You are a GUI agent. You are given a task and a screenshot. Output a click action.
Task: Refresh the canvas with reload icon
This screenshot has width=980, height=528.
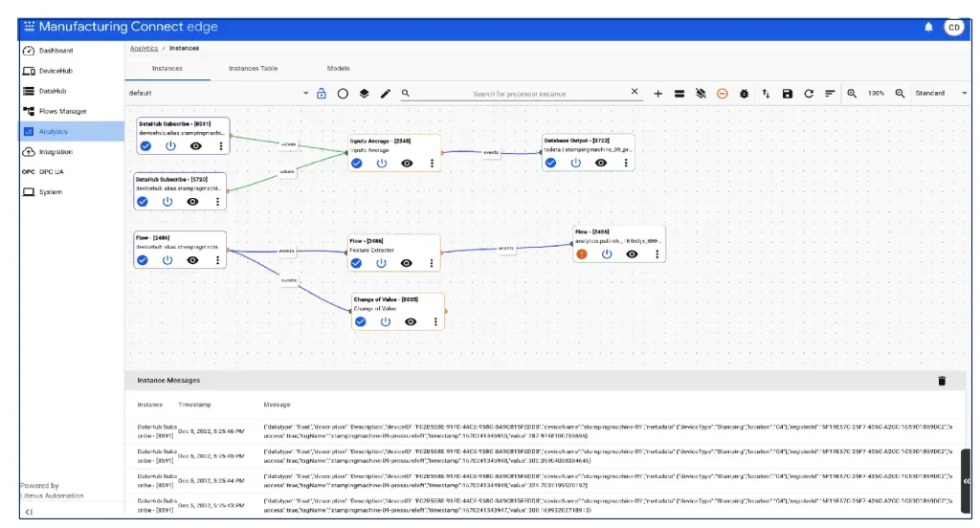coord(809,94)
